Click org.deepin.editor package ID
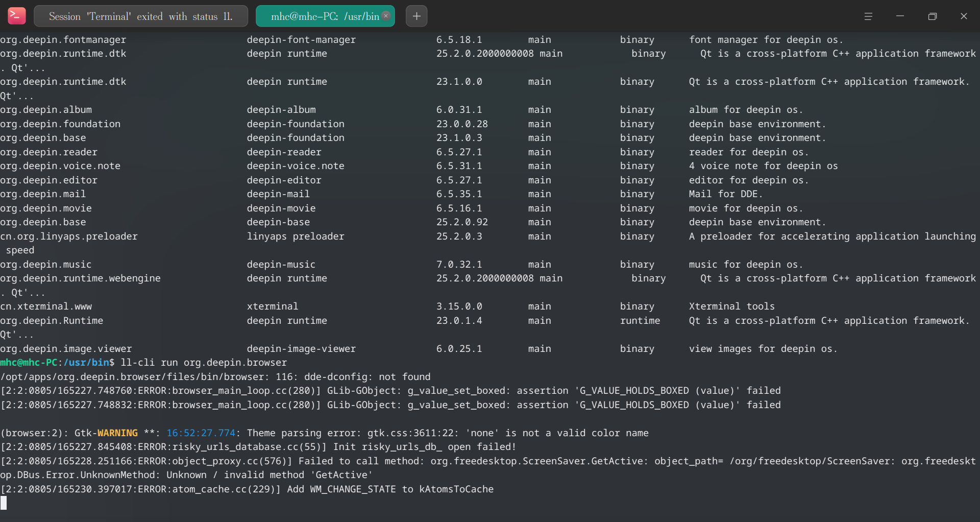Viewport: 980px width, 522px height. coord(48,180)
